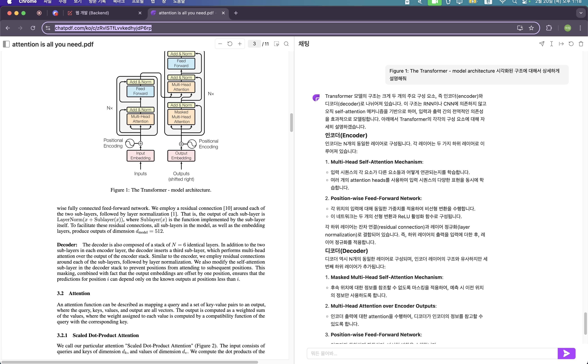Zoom in the PDF view
This screenshot has height=364, width=588.
pos(240,44)
